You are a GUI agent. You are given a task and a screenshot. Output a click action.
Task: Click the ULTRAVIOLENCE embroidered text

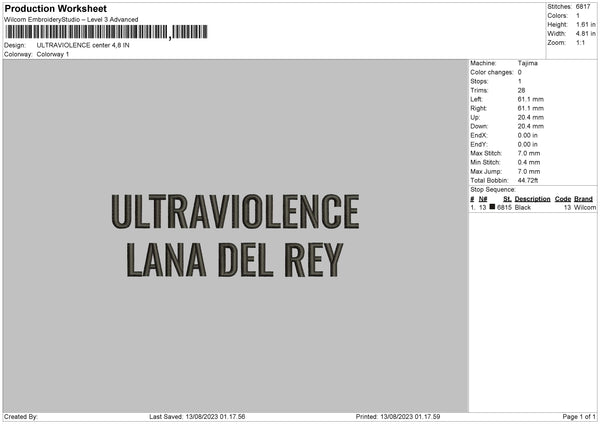[x=235, y=211]
